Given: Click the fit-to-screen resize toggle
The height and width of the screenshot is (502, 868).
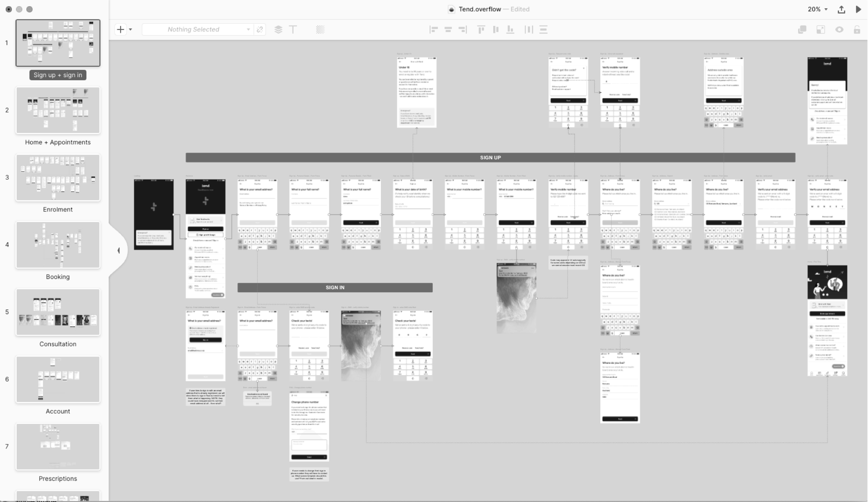Looking at the screenshot, I should pyautogui.click(x=821, y=29).
